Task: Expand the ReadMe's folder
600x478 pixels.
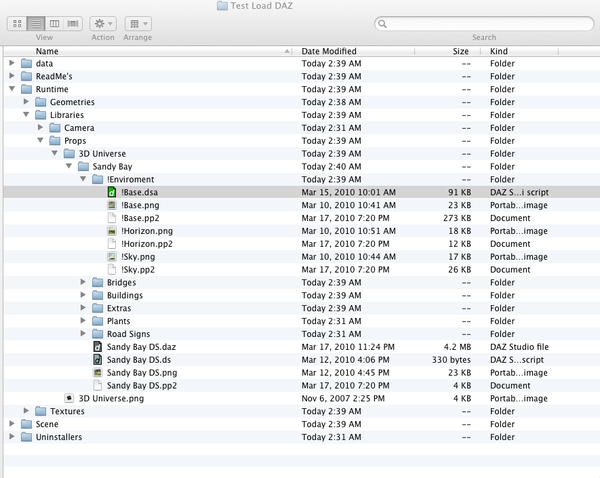Action: tap(12, 76)
